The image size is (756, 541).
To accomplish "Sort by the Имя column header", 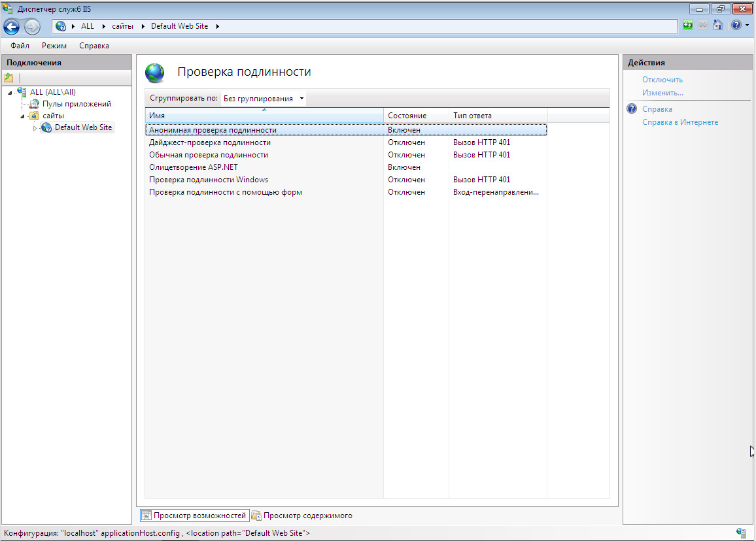I will 264,116.
